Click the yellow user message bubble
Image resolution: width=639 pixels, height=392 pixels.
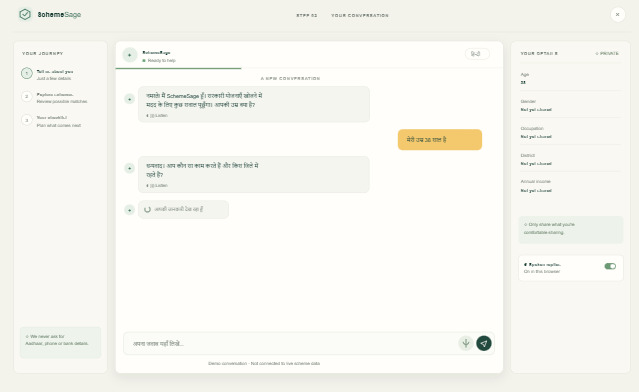pyautogui.click(x=440, y=140)
